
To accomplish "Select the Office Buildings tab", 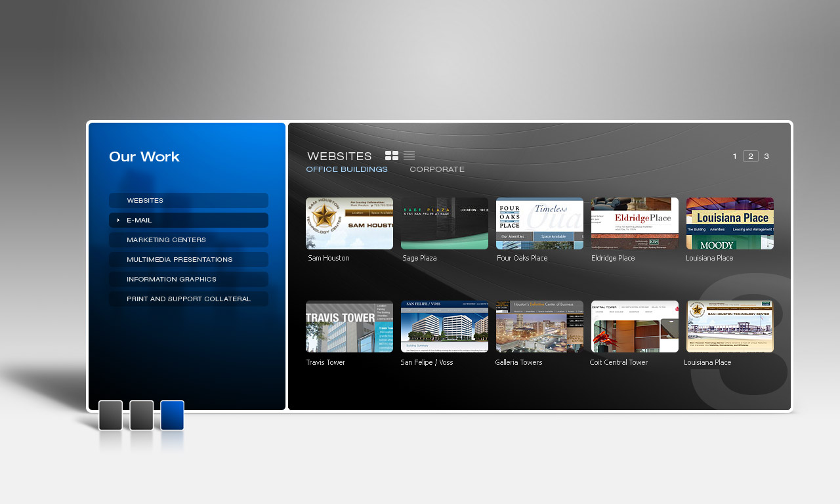I will point(347,169).
